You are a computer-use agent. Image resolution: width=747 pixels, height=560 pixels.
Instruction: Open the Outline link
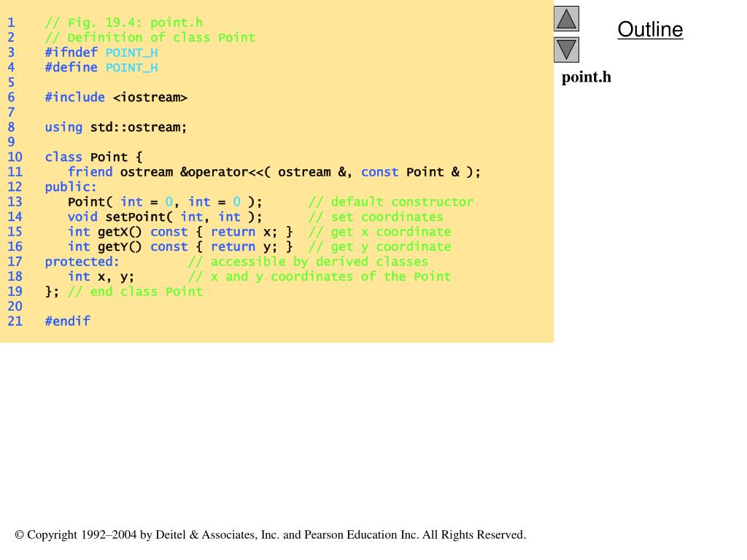(x=650, y=29)
